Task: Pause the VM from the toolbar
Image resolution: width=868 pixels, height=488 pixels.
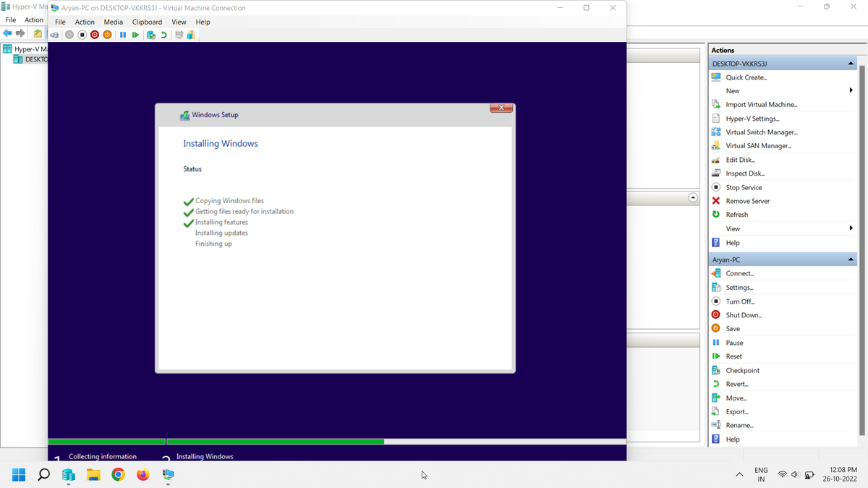Action: click(123, 35)
